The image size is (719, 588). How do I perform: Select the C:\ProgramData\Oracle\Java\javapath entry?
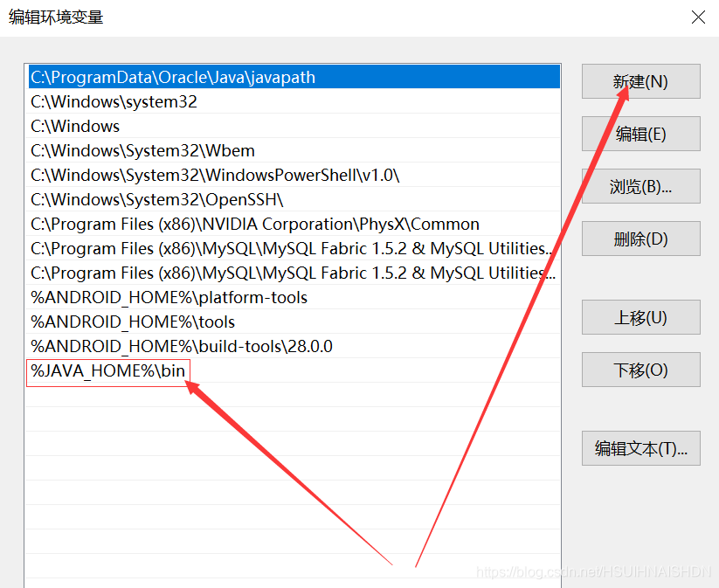point(293,77)
